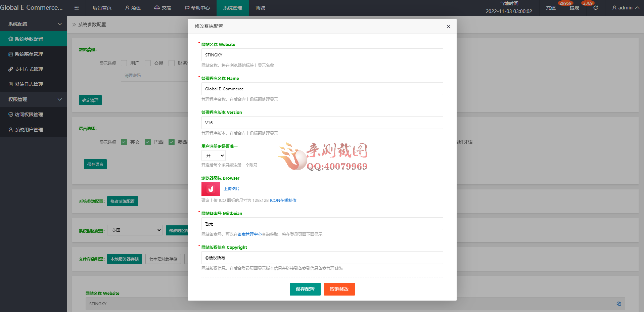Select the gear icon for 系统参数配置
The image size is (644, 312).
(10, 39)
